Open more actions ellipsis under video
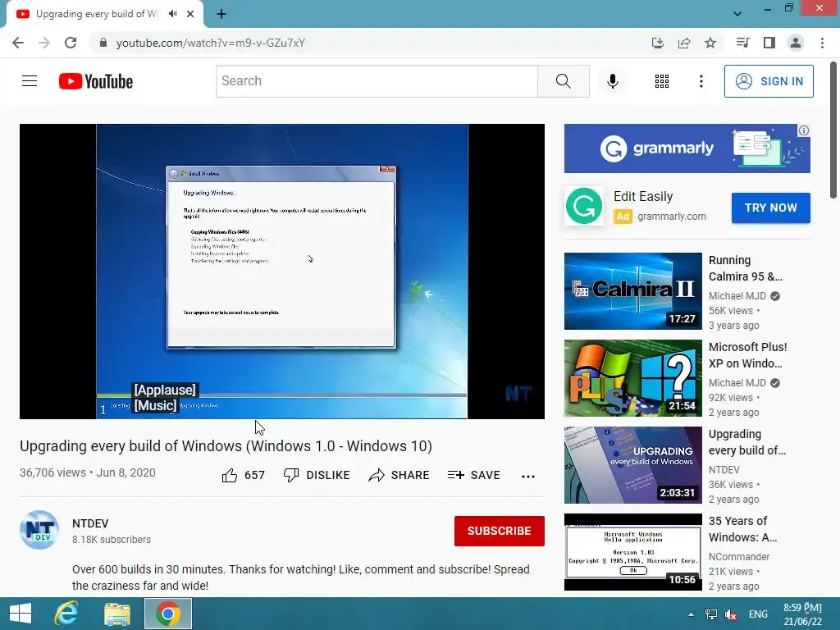 (527, 477)
